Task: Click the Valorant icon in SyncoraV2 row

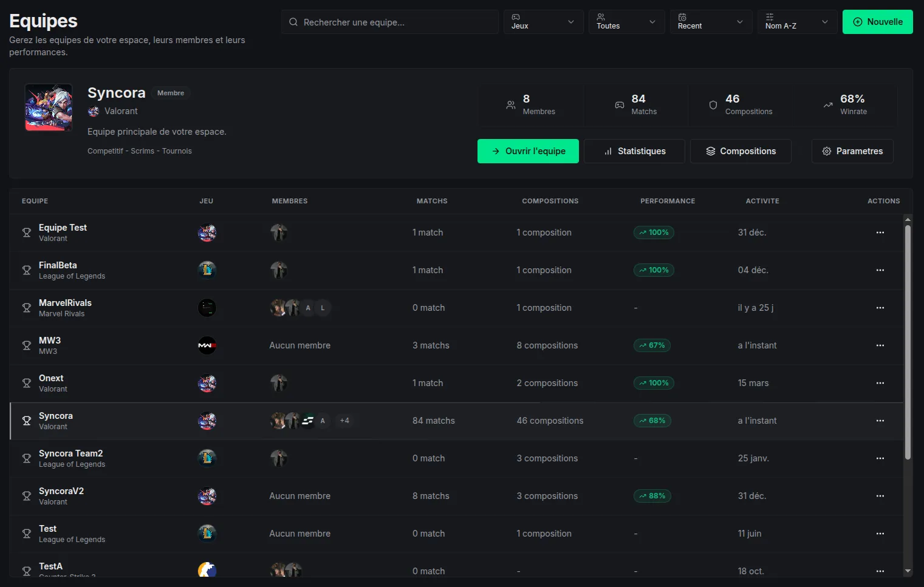Action: point(207,496)
